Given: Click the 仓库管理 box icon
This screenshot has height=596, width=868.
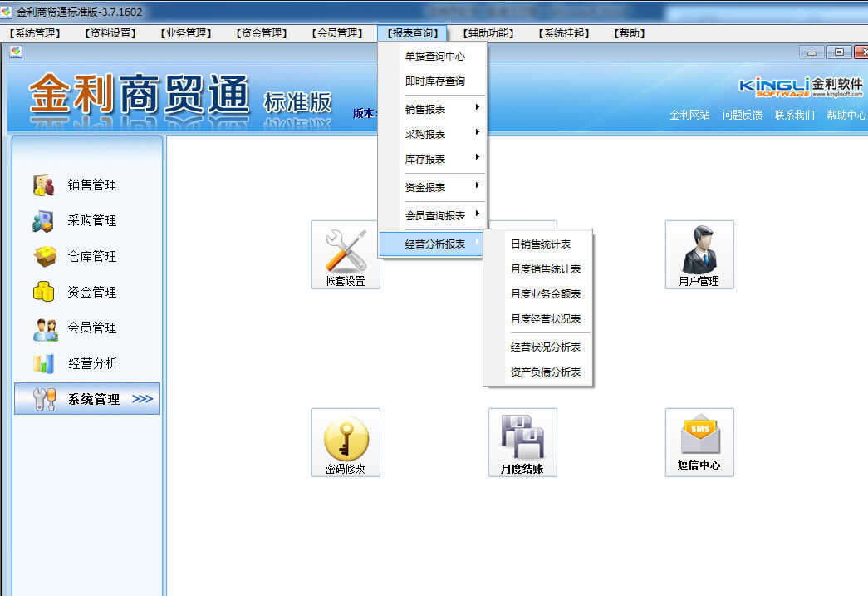Looking at the screenshot, I should tap(44, 257).
